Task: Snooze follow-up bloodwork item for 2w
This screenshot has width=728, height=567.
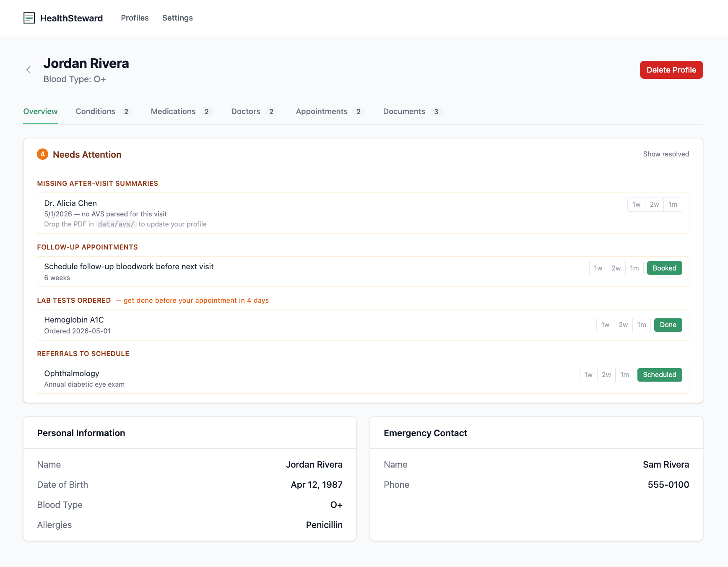Action: click(x=616, y=268)
